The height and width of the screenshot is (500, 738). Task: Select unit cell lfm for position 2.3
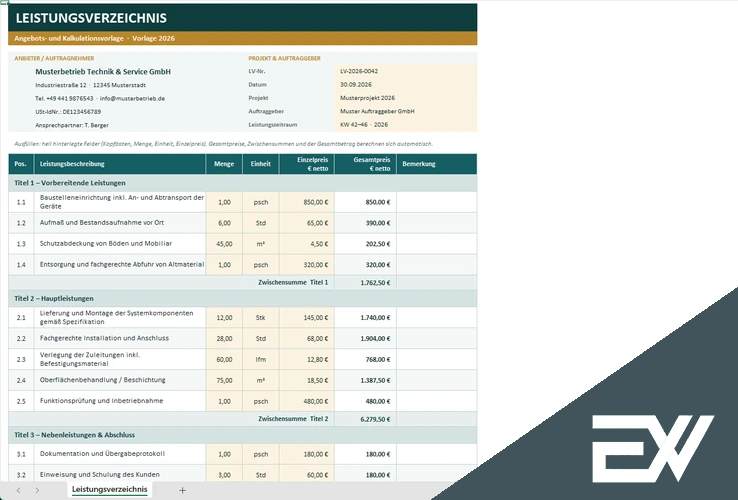(261, 359)
